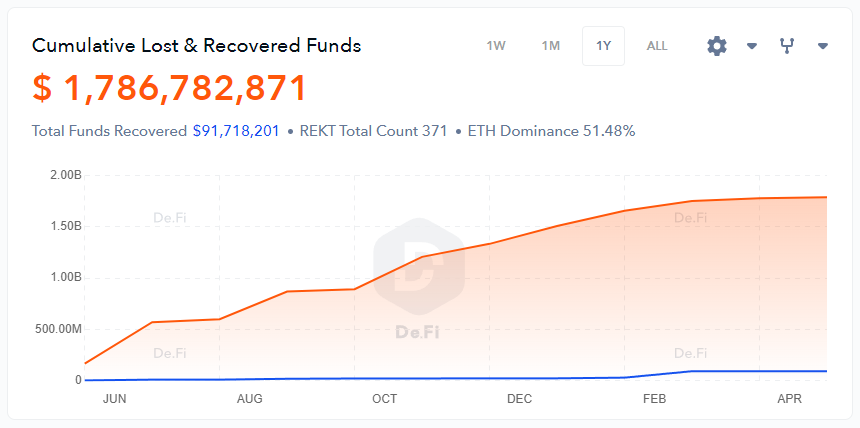Click the orange lost-funds line's right end
The image size is (860, 428).
(x=826, y=197)
